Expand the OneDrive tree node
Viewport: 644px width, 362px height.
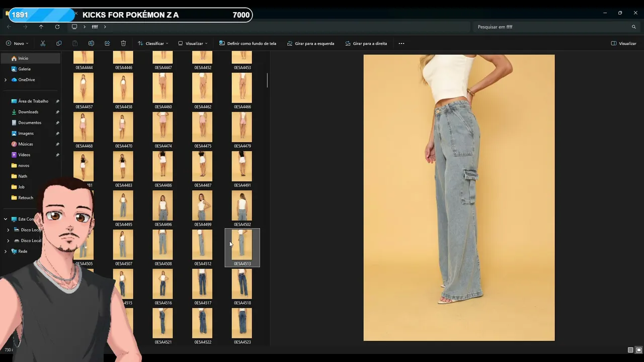(x=6, y=79)
